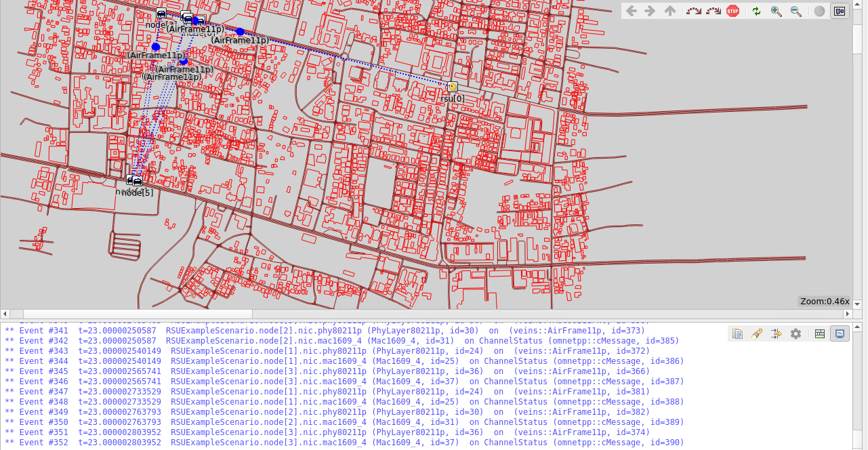868x450 pixels.
Task: Copy the log contents with the copy icon
Action: click(738, 333)
